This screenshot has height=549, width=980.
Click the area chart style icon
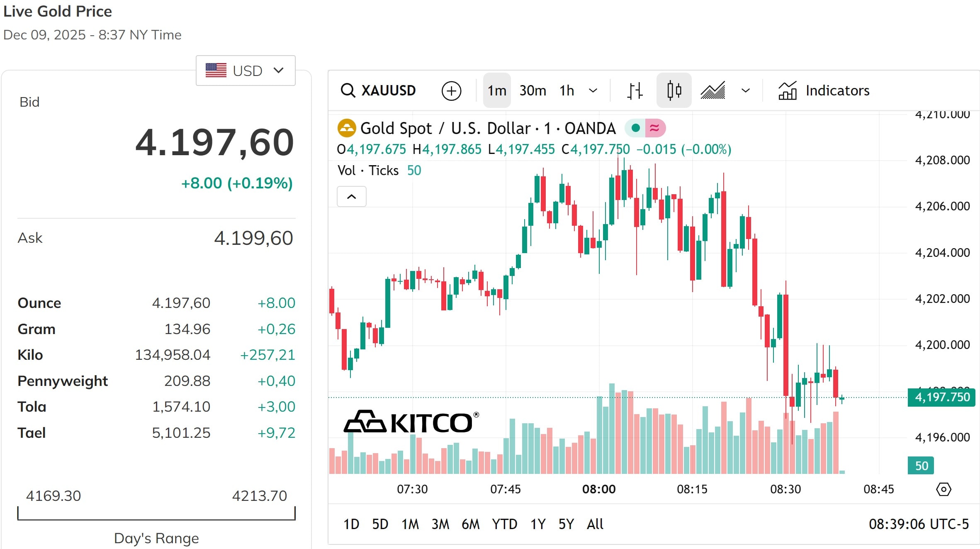pos(713,90)
